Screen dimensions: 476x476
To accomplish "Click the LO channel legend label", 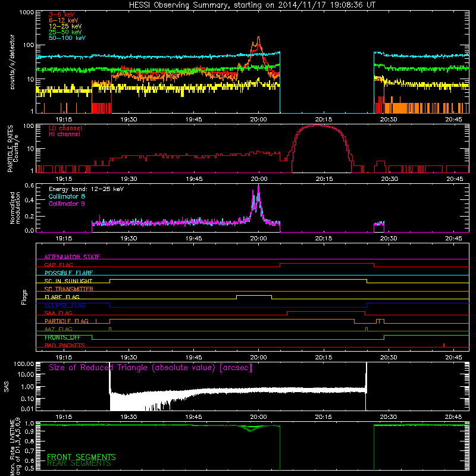I will coord(65,128).
